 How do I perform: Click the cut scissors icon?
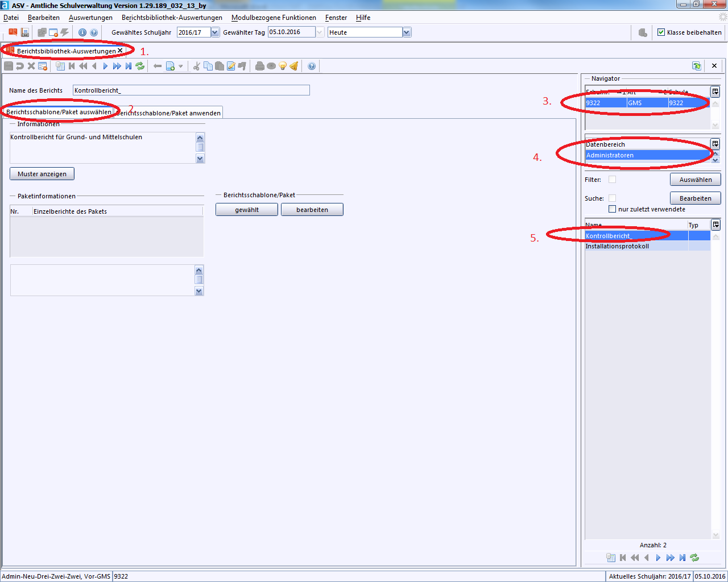(196, 66)
